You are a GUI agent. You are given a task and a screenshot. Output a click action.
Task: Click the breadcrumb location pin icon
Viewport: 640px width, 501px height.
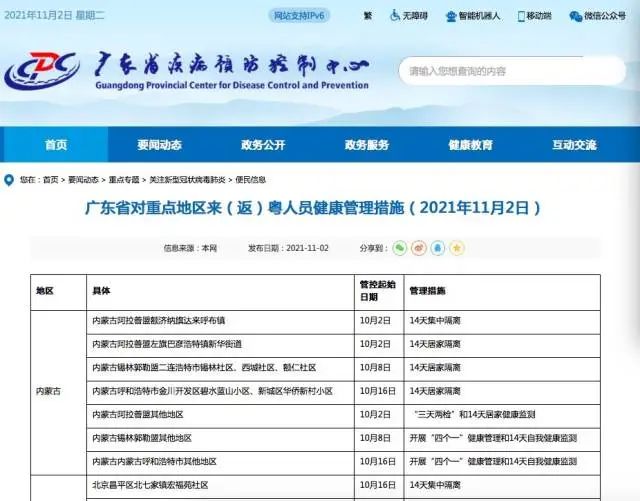click(9, 180)
